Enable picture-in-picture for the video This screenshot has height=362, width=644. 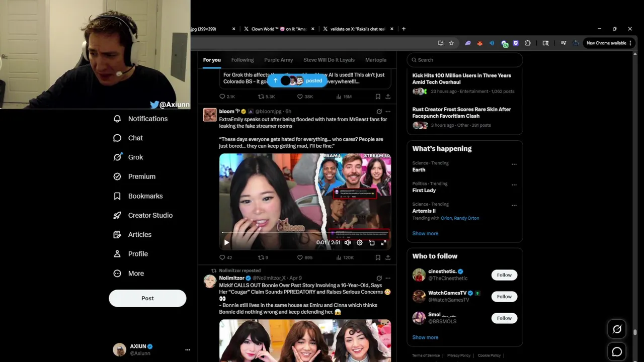pyautogui.click(x=372, y=242)
